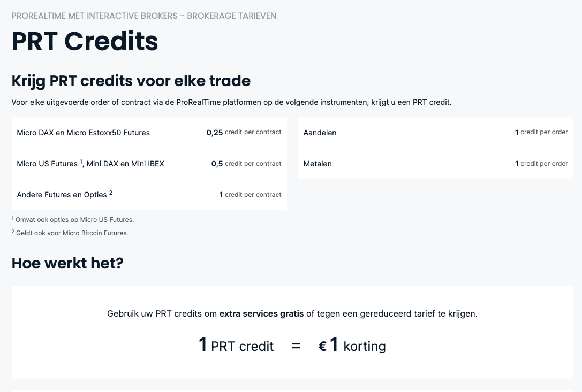Click 1 credit per order in Metalen row

coord(541,164)
